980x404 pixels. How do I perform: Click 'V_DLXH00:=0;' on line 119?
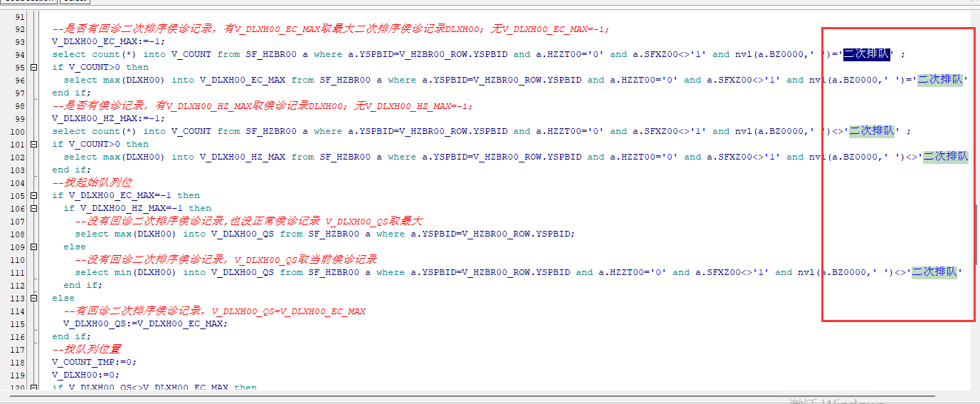(86, 375)
